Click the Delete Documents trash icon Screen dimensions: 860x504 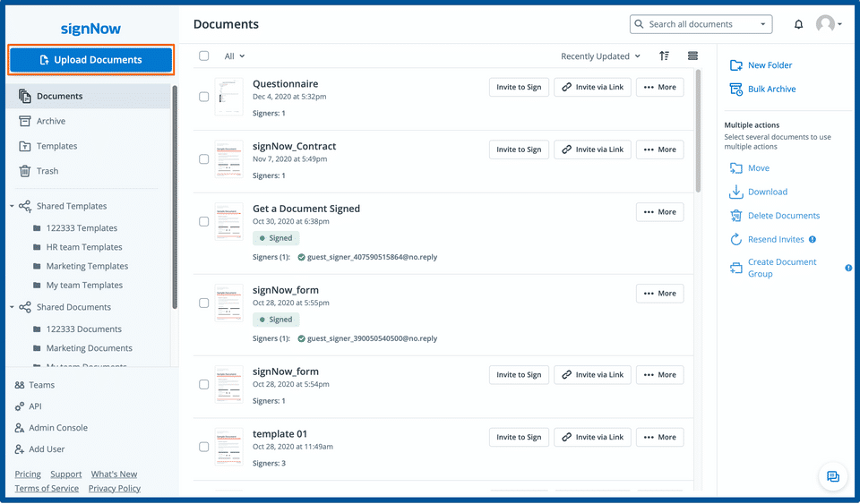click(x=736, y=216)
